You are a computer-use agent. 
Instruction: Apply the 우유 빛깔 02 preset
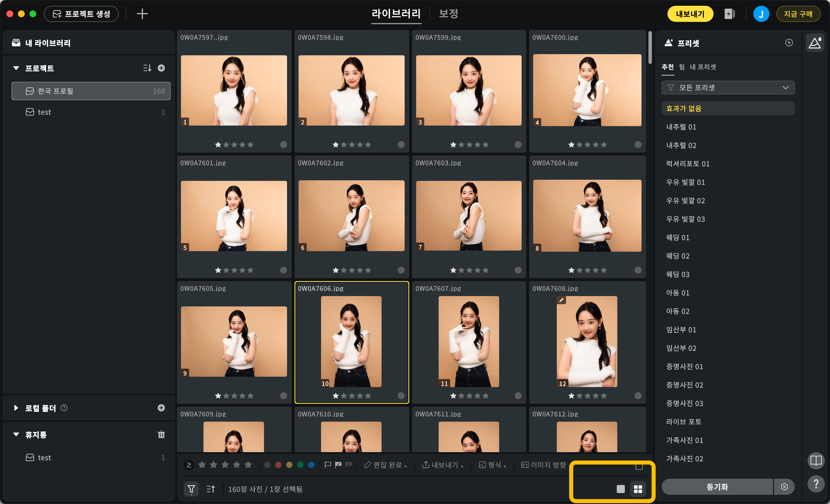[686, 201]
